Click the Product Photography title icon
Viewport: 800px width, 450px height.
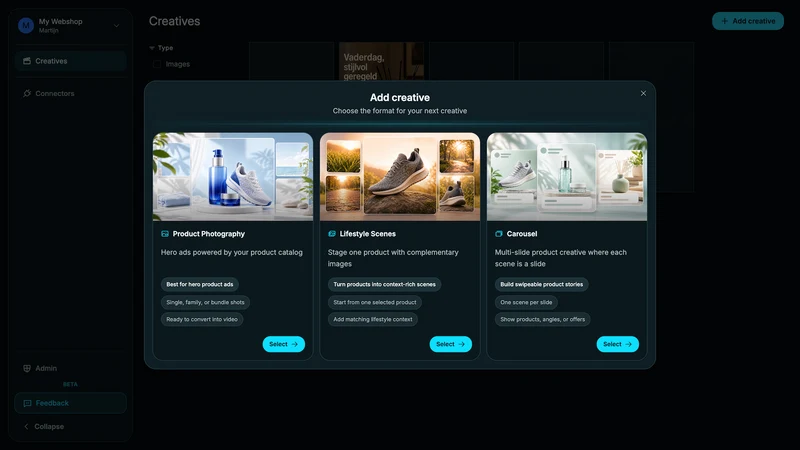(165, 234)
